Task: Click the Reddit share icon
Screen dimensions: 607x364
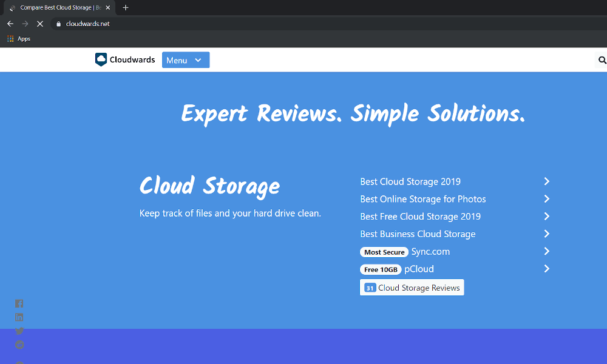Action: click(19, 345)
